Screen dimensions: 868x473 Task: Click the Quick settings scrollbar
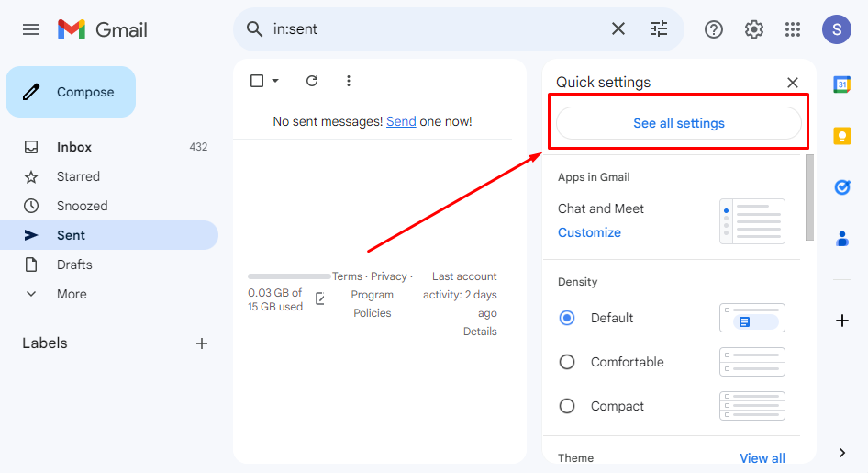tap(809, 197)
